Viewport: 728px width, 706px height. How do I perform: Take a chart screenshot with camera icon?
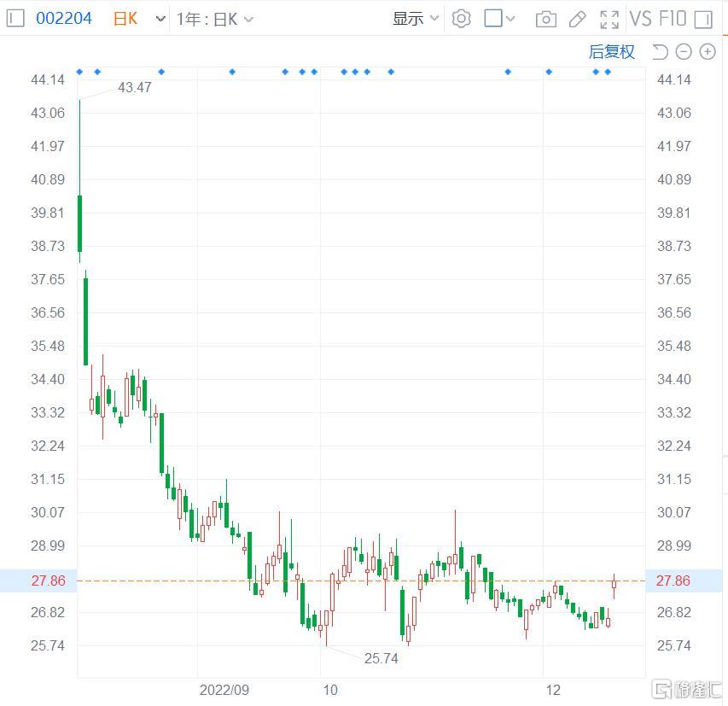(x=546, y=20)
